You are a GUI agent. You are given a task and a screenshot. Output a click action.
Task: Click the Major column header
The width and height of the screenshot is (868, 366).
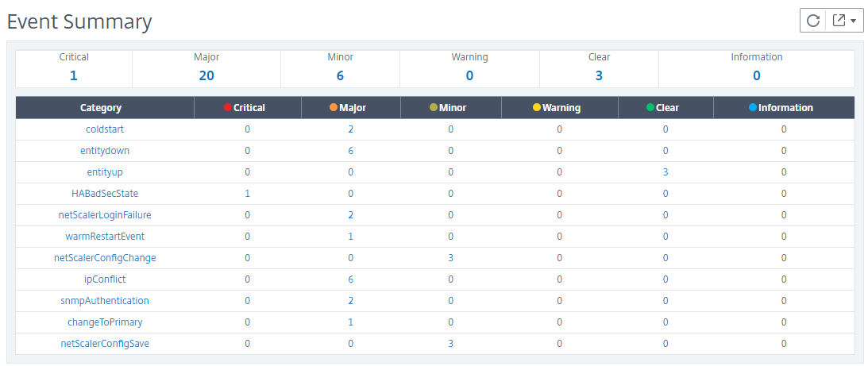[x=352, y=108]
